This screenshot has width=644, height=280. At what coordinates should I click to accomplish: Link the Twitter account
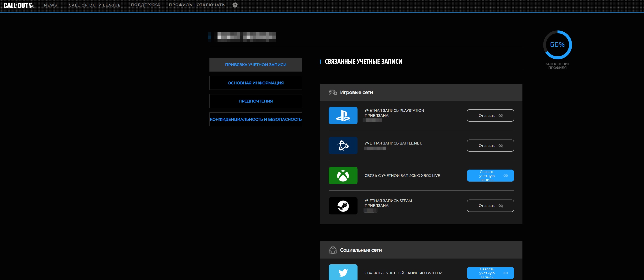pos(490,273)
